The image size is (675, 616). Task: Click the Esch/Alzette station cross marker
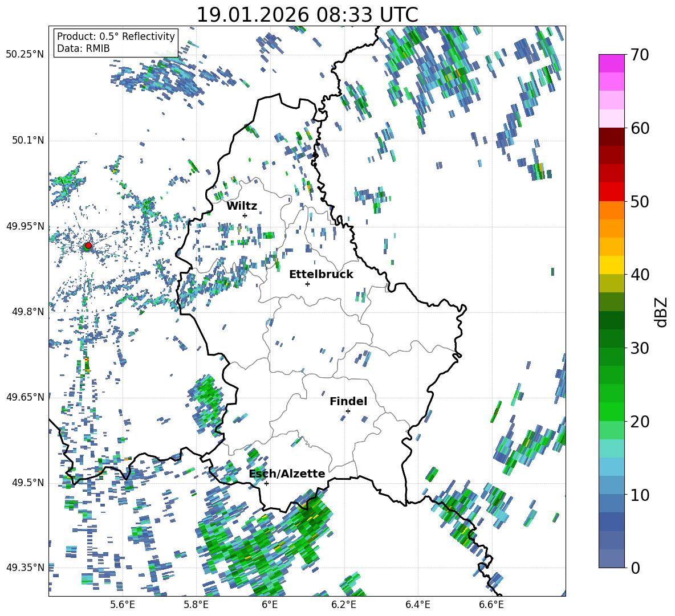tap(266, 483)
